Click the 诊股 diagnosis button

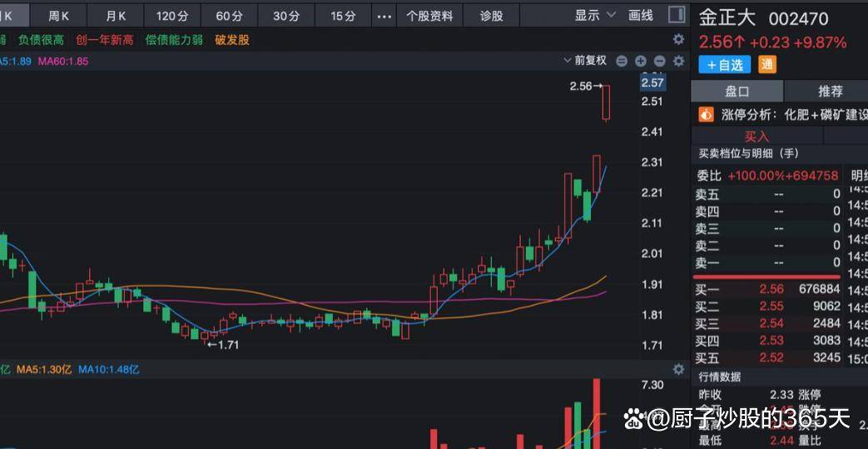coord(492,16)
